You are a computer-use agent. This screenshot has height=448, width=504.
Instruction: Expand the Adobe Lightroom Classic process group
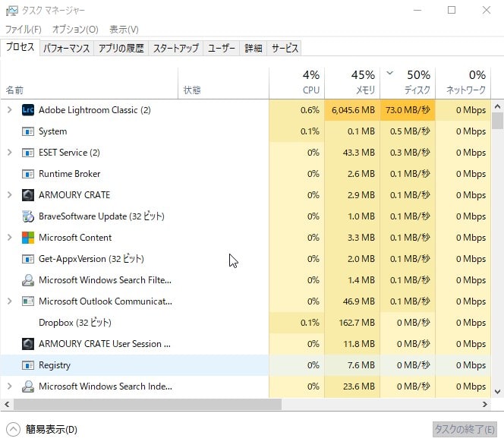tap(10, 110)
